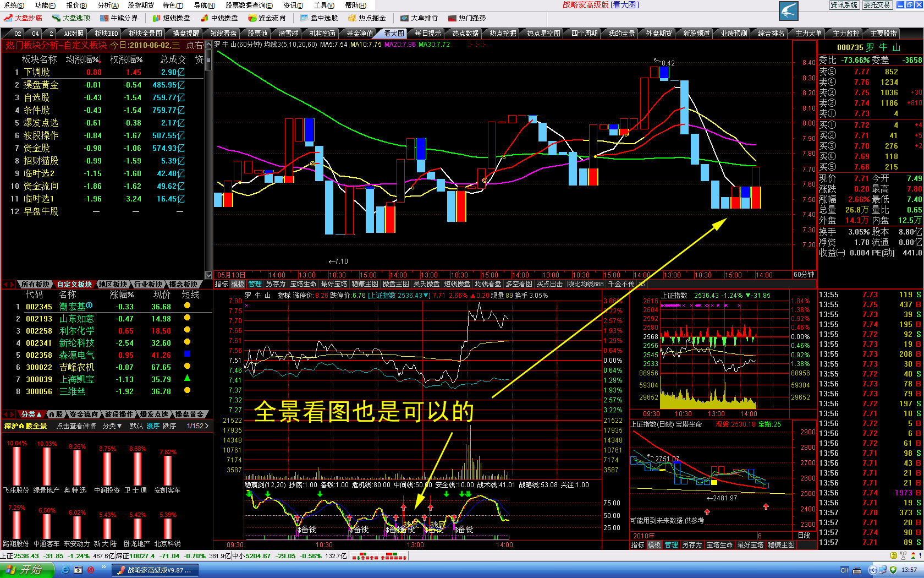Viewport: 924px width, 578px height.
Task: Click the sector list scrollbar down arrow
Action: coord(208,275)
